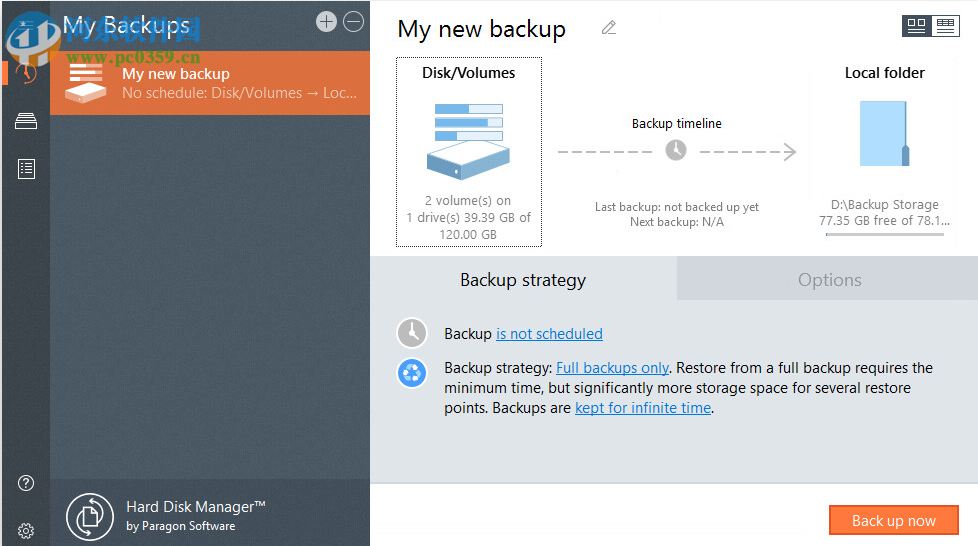Click the Disk/Volumes drive icon
Viewport: 978px width, 546px height.
tap(468, 142)
